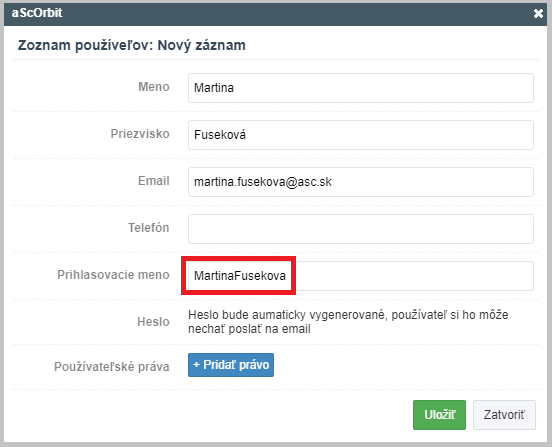Click the Používateľské práva label

pyautogui.click(x=112, y=367)
